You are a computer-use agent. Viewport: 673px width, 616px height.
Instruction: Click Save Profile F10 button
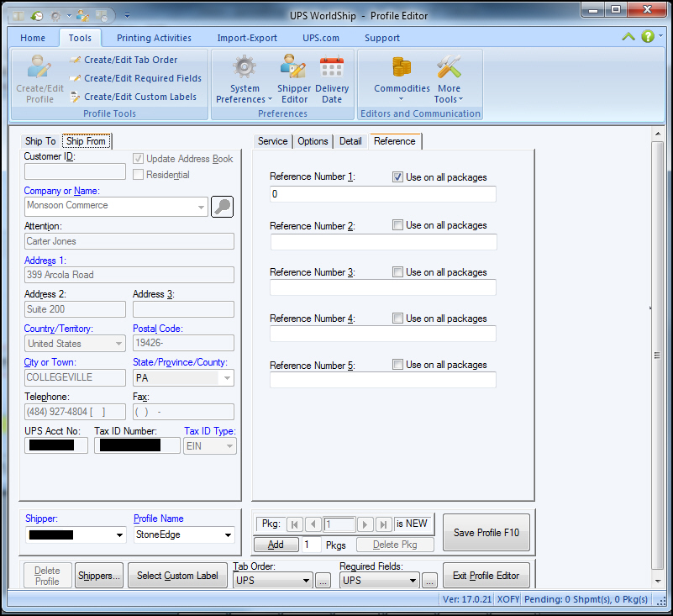pyautogui.click(x=486, y=533)
